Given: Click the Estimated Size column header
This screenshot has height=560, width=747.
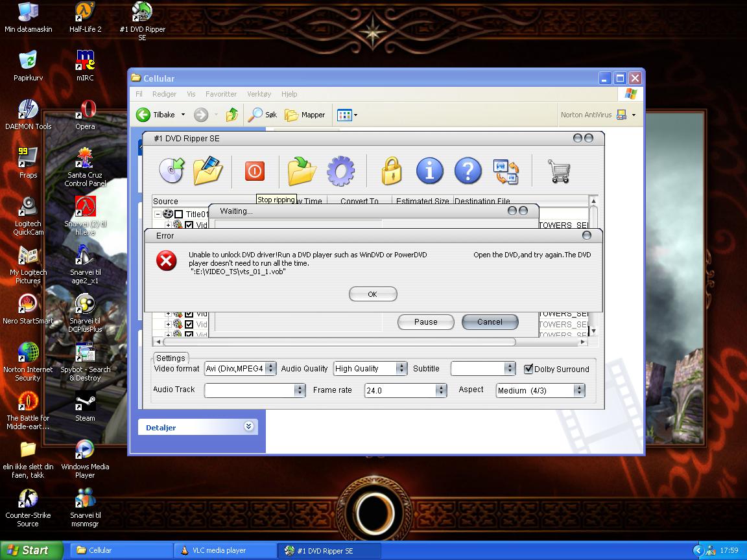Looking at the screenshot, I should 422,201.
